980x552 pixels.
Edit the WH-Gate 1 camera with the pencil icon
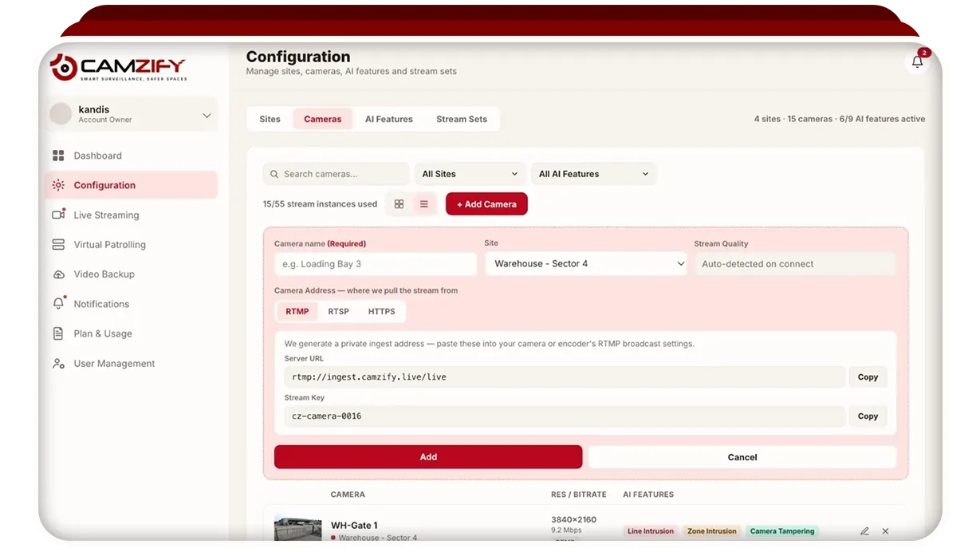coord(864,531)
